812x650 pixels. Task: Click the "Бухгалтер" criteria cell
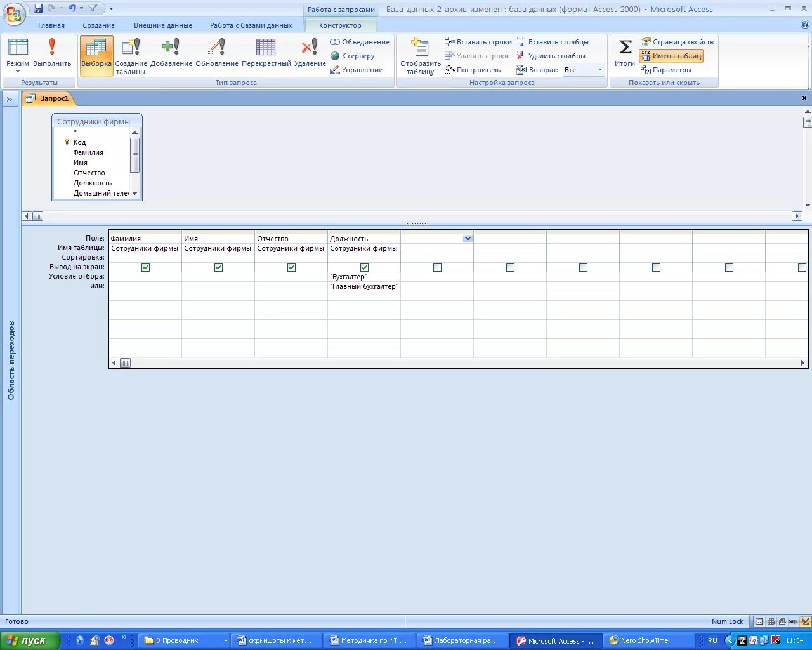click(364, 277)
